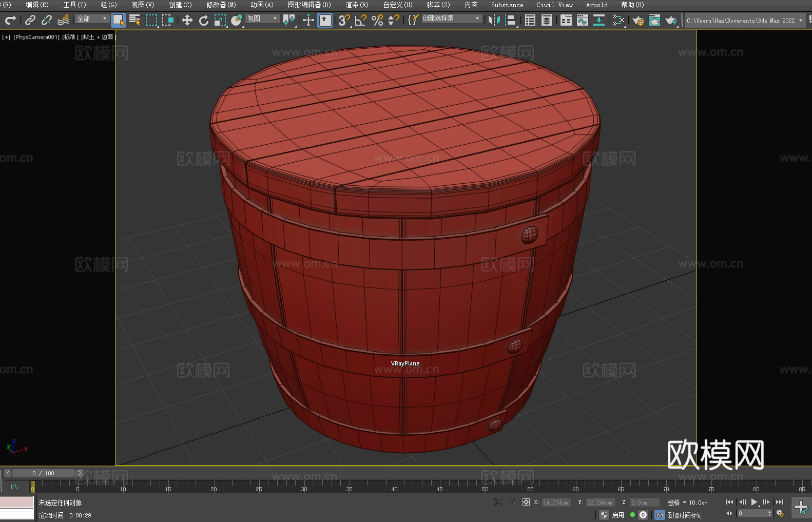Select the Rotate tool
The image size is (812, 522).
pyautogui.click(x=204, y=20)
